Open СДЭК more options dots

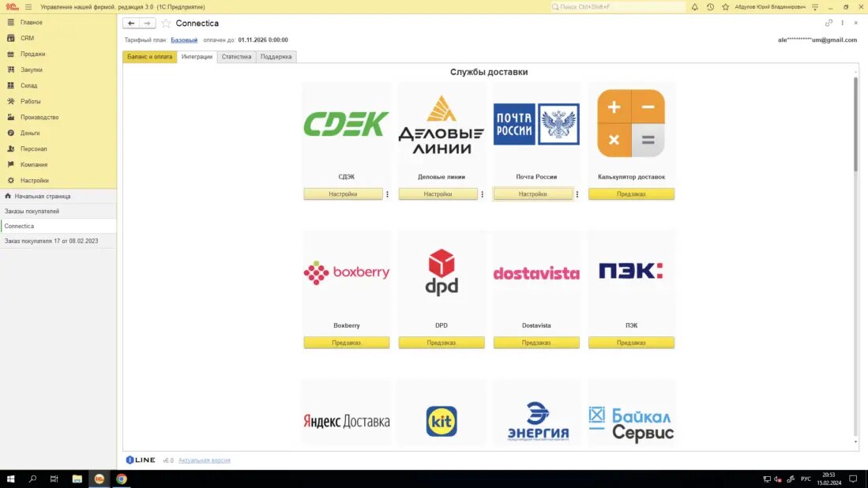388,194
